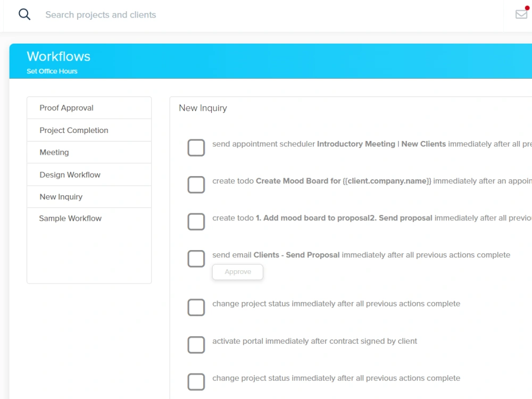
Task: Click the Approve button
Action: (x=237, y=272)
